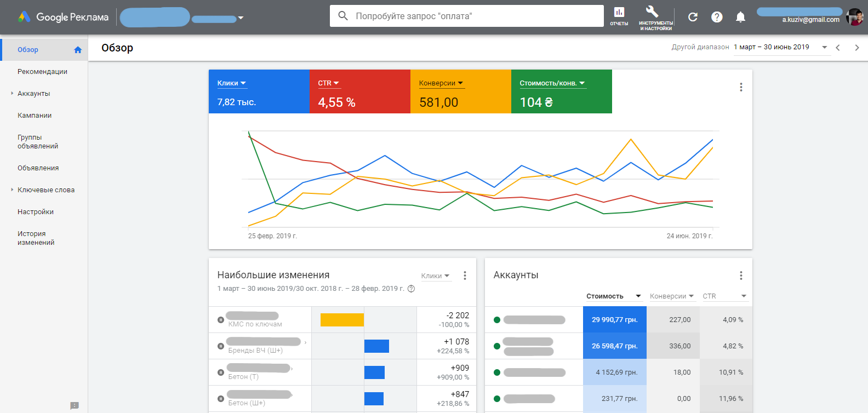Open the help question mark icon
Image resolution: width=868 pixels, height=413 pixels.
[x=717, y=17]
